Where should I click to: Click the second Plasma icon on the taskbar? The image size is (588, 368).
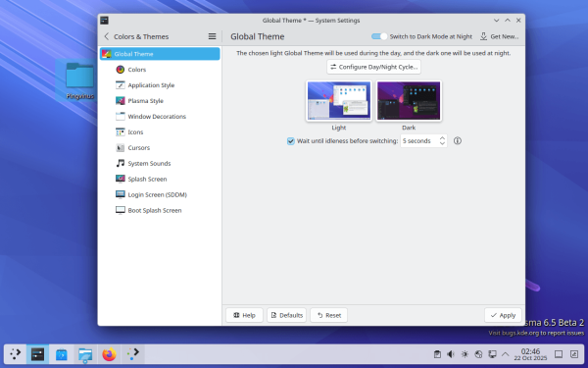[132, 354]
